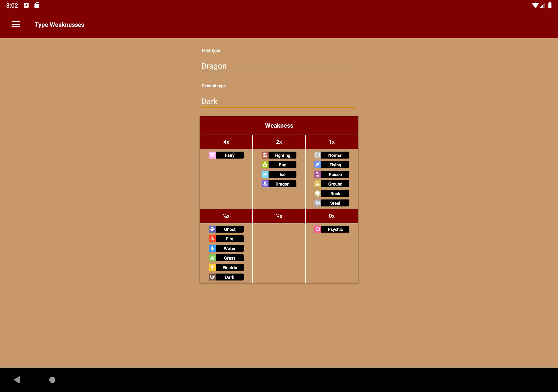The height and width of the screenshot is (392, 558).
Task: Click the 1x column header
Action: [x=332, y=142]
